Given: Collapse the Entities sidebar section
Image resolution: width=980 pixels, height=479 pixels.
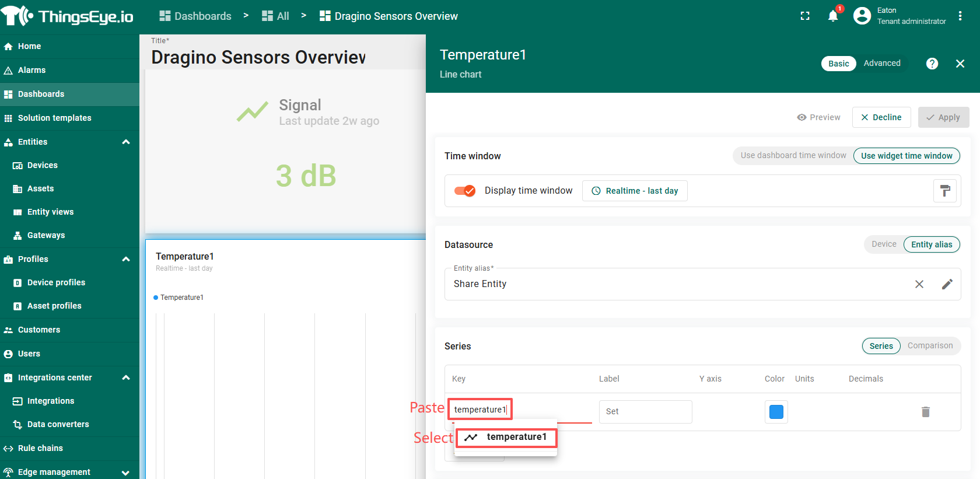Looking at the screenshot, I should [x=126, y=142].
